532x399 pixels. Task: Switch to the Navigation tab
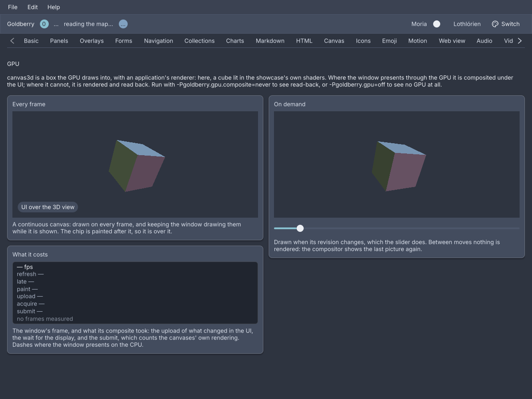[x=158, y=41]
